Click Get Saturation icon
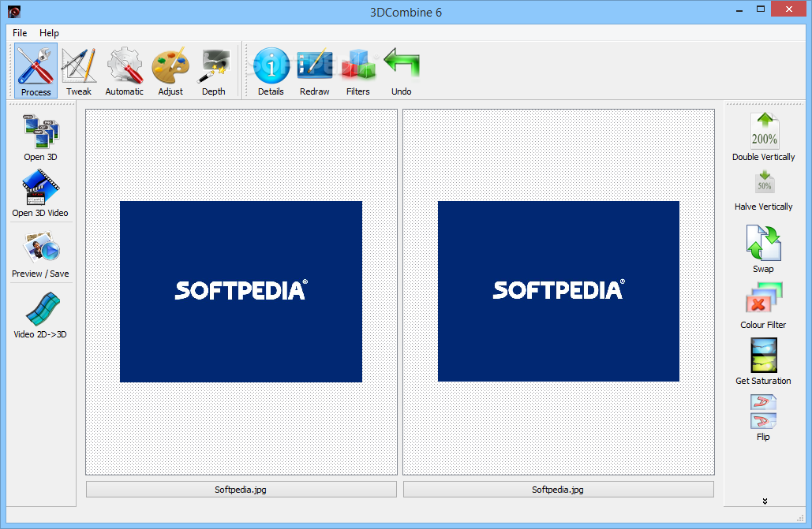Image resolution: width=812 pixels, height=529 pixels. tap(764, 361)
